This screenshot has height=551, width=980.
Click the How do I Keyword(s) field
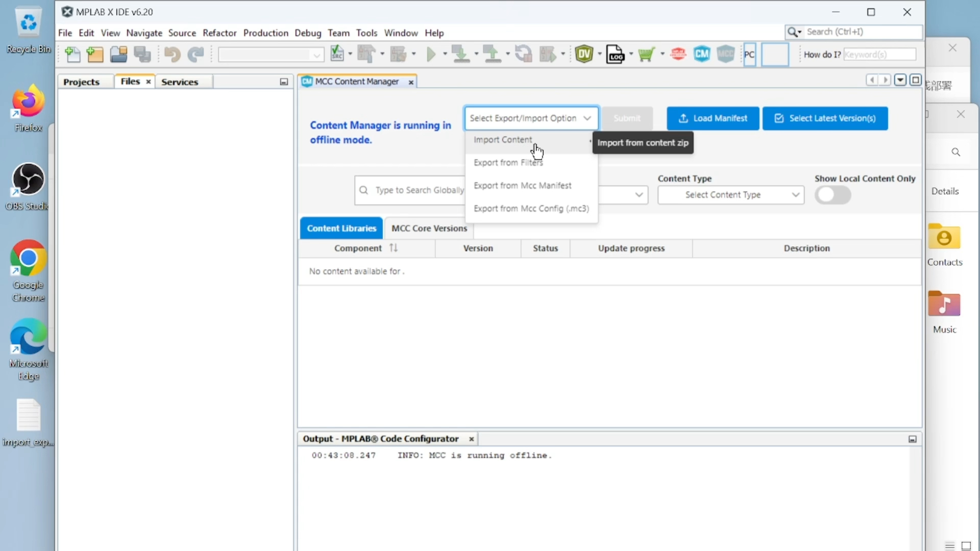point(879,55)
